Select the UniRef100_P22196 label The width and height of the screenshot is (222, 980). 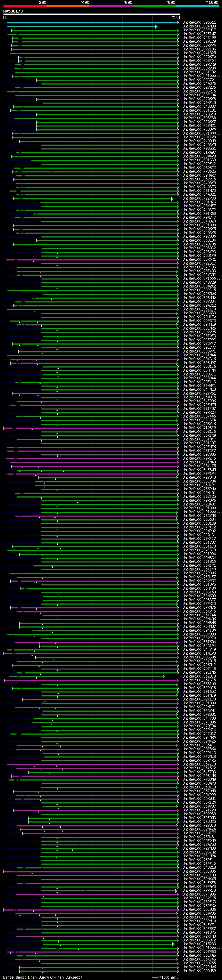pyautogui.click(x=199, y=49)
